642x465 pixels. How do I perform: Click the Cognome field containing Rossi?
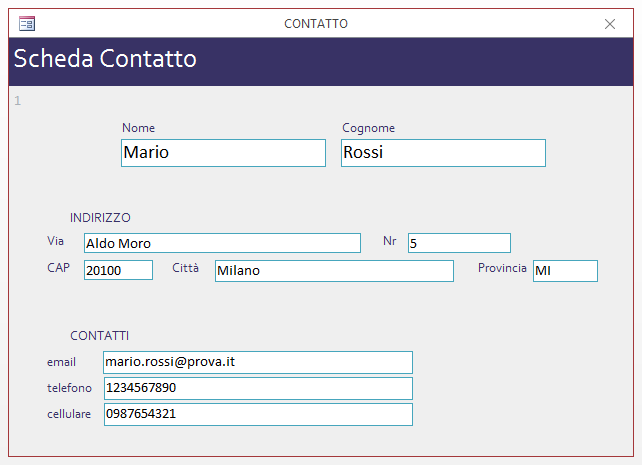pos(443,153)
